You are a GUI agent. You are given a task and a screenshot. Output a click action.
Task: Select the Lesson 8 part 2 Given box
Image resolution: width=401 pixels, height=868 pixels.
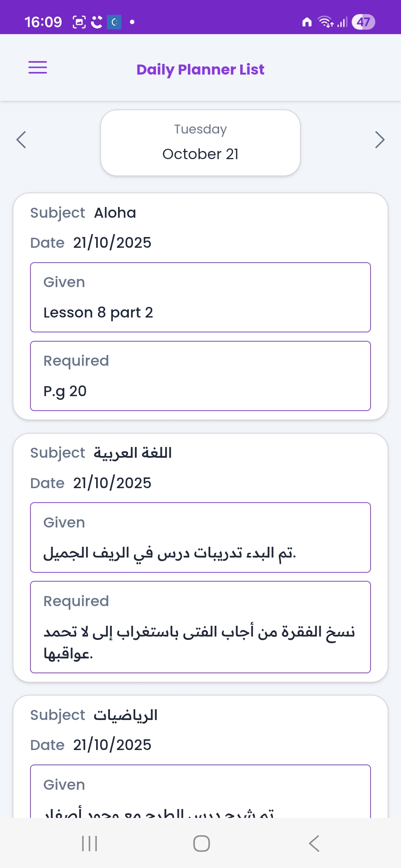click(200, 297)
